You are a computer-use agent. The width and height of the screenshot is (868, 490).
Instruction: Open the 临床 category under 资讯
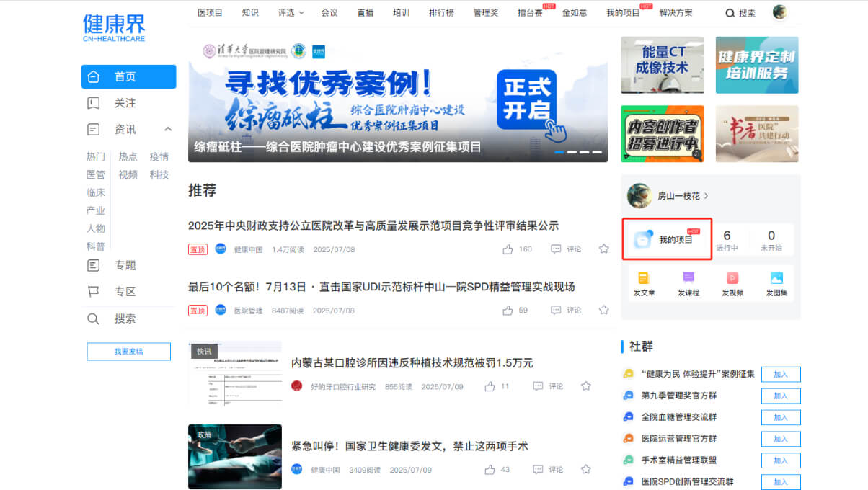click(96, 192)
